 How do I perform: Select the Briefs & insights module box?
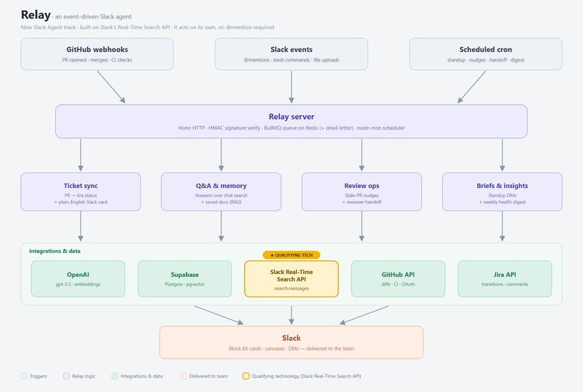coord(502,192)
